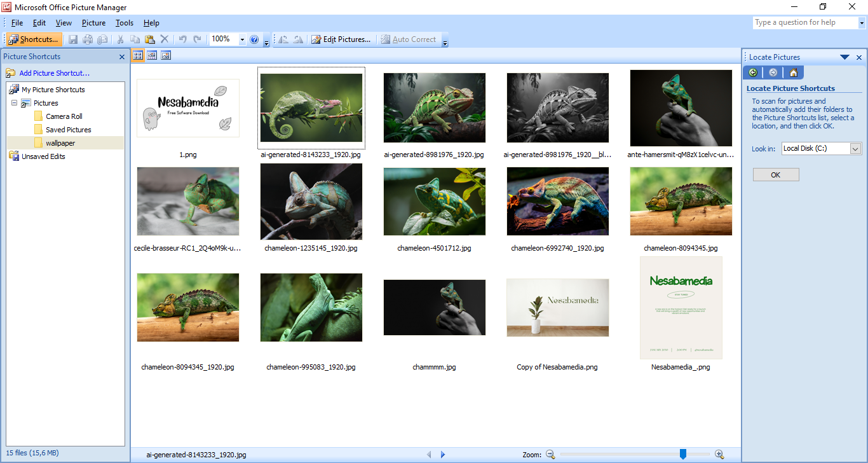The width and height of the screenshot is (868, 463).
Task: Switch to Single Picture view
Action: click(166, 56)
